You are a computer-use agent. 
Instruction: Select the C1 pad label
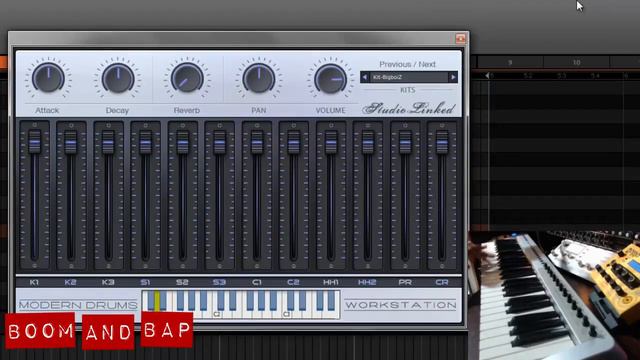(257, 282)
